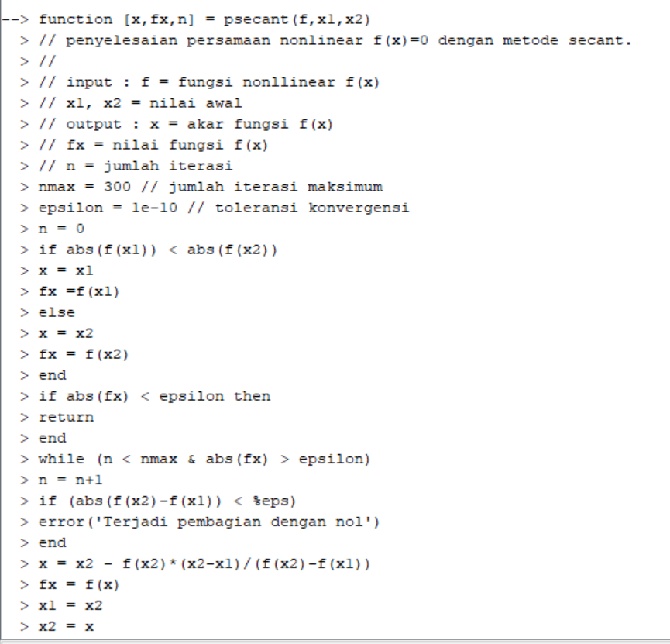The image size is (670, 644).
Task: Click the 'if abs(fx) < epsilon then' line
Action: tap(154, 397)
